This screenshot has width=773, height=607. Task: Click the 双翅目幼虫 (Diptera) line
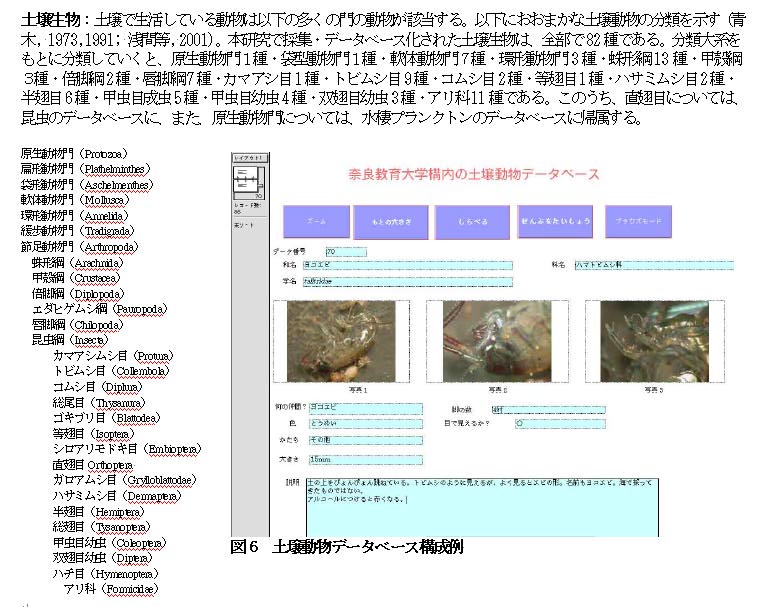(103, 558)
